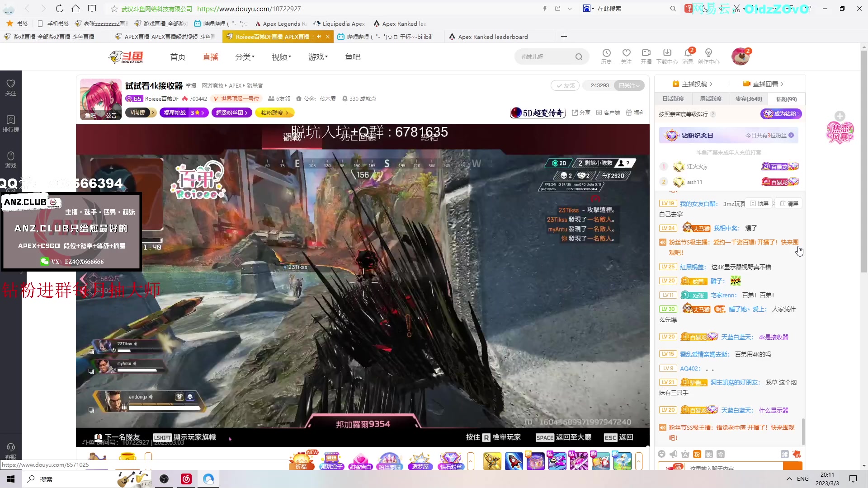868x488 pixels.
Task: Click the 举报 report link
Action: [x=191, y=86]
